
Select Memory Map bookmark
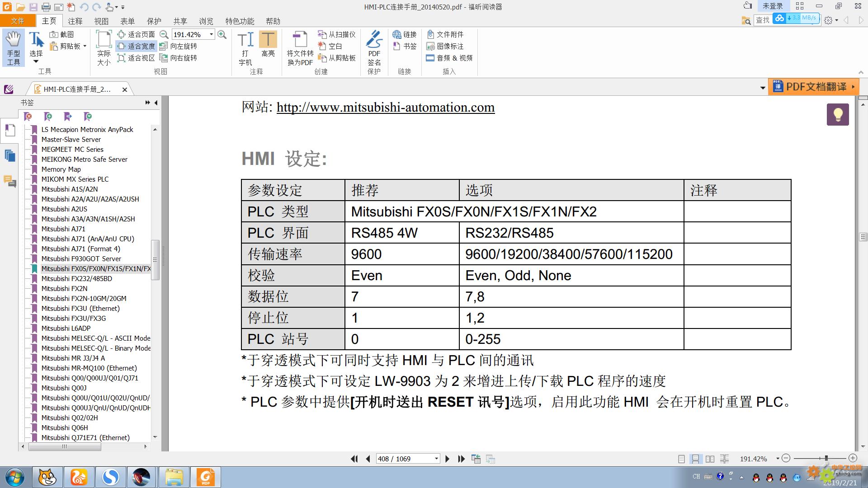click(61, 169)
